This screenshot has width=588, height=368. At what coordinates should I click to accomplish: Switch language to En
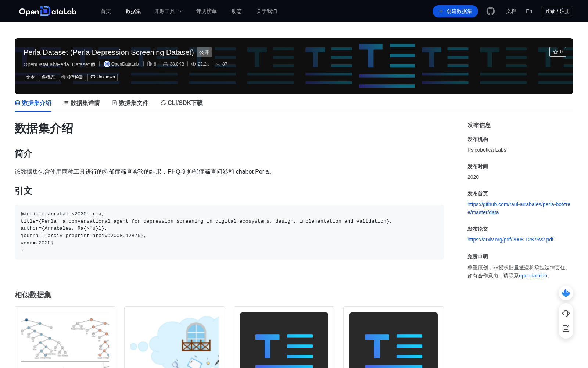tap(529, 11)
